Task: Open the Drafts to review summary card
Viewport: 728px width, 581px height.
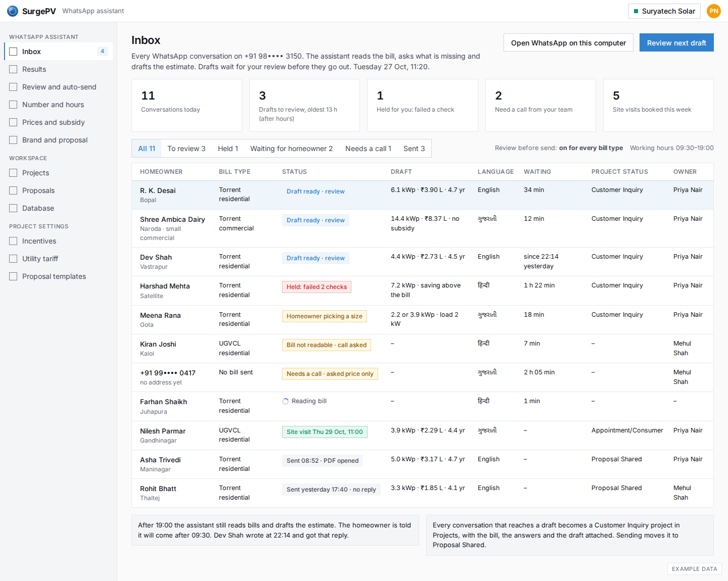Action: tap(304, 106)
